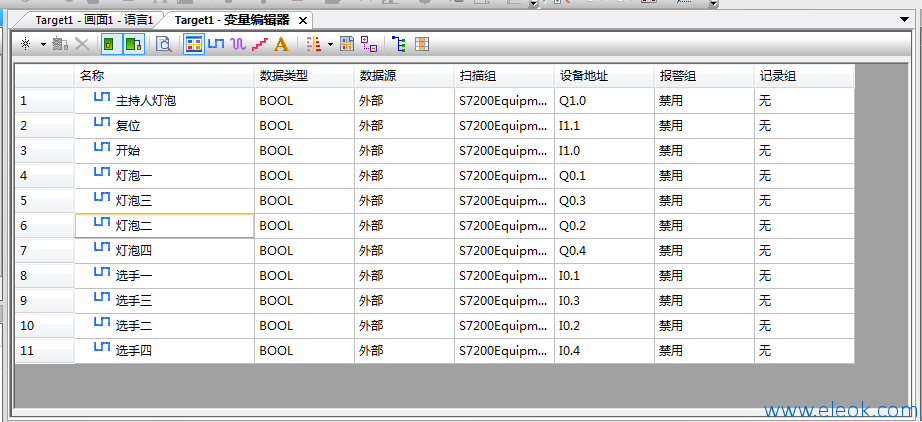Click device address cell I0.4

click(604, 351)
